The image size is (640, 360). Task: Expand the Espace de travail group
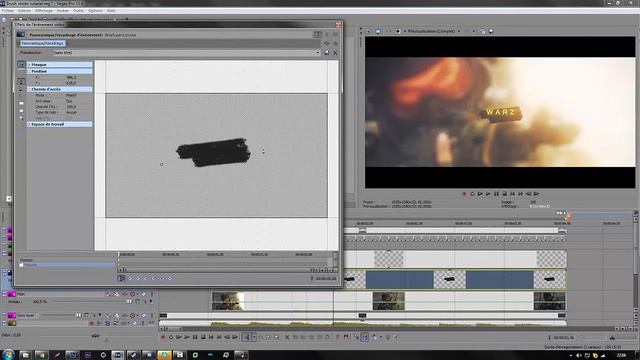tap(29, 124)
